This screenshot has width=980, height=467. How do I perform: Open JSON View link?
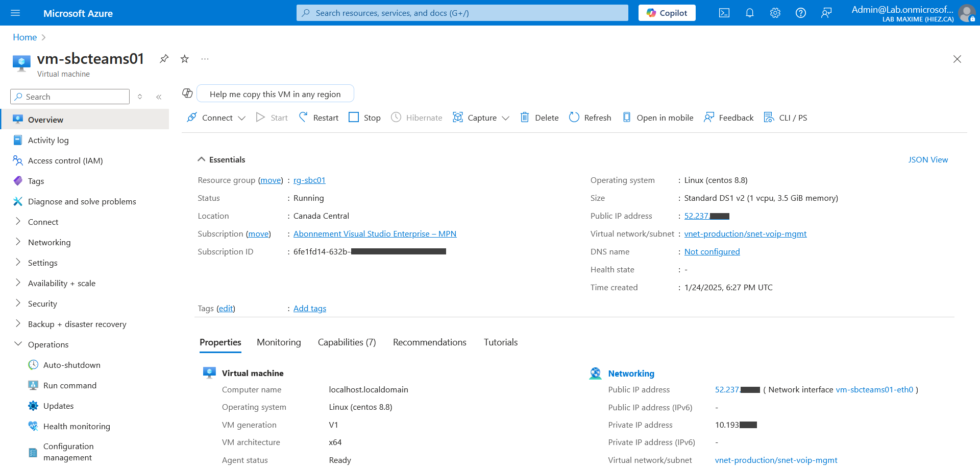pyautogui.click(x=927, y=160)
